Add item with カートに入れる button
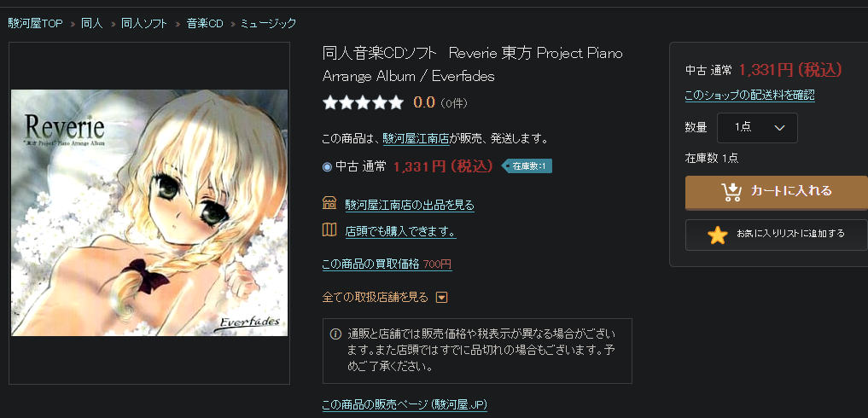 point(777,192)
